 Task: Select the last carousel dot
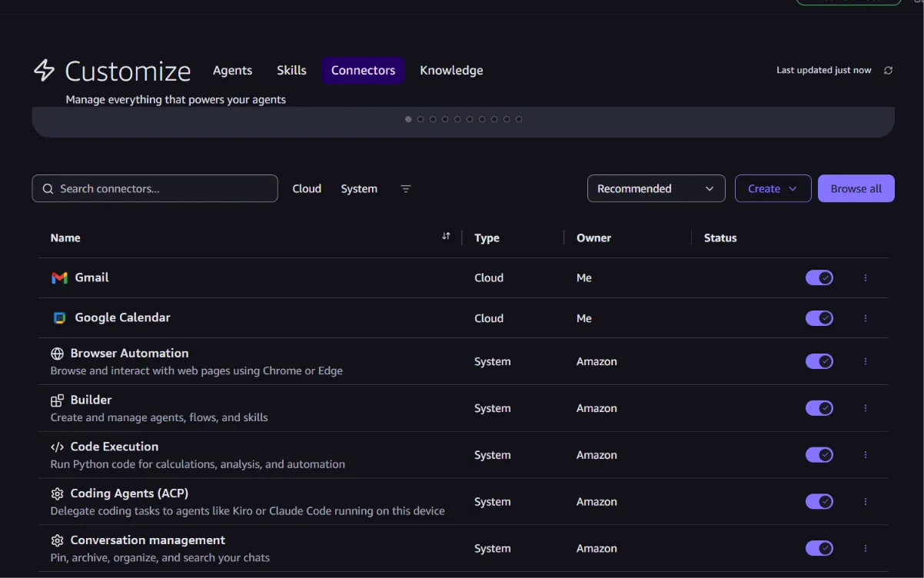pos(519,119)
